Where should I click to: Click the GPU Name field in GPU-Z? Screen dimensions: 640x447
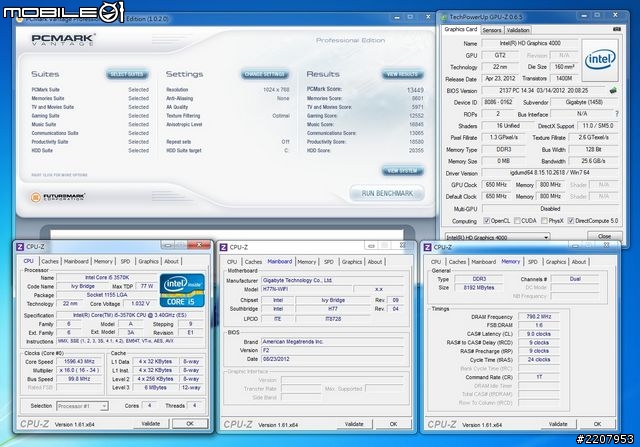(530, 43)
